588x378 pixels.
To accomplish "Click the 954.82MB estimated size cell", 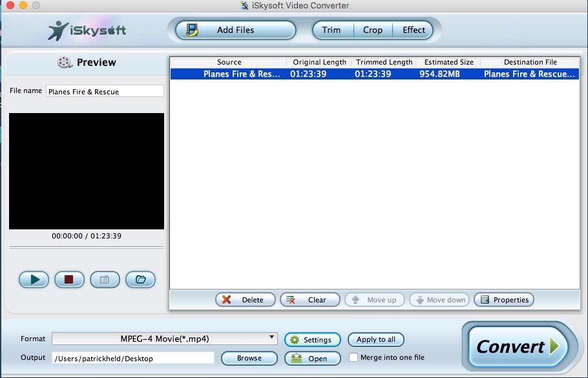I will pyautogui.click(x=439, y=74).
